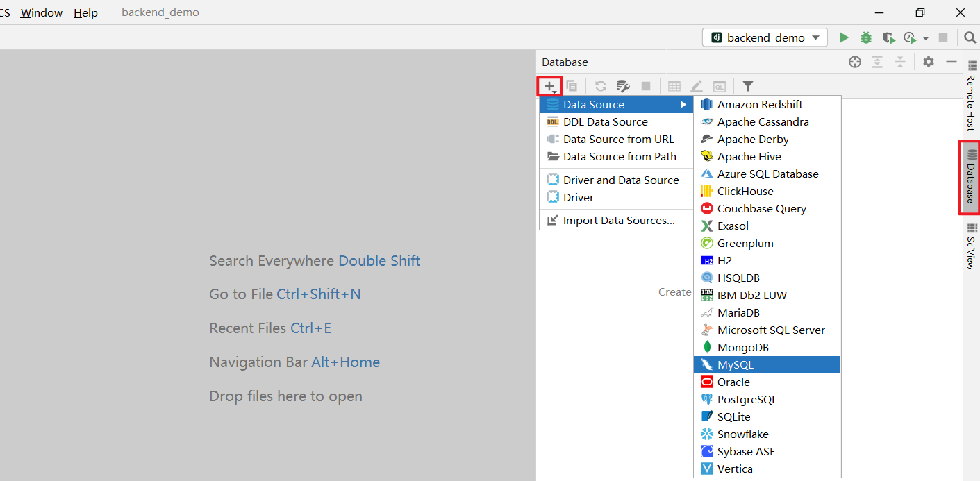Screen dimensions: 980x481
Task: Click the data source properties wrench icon
Action: [x=623, y=86]
